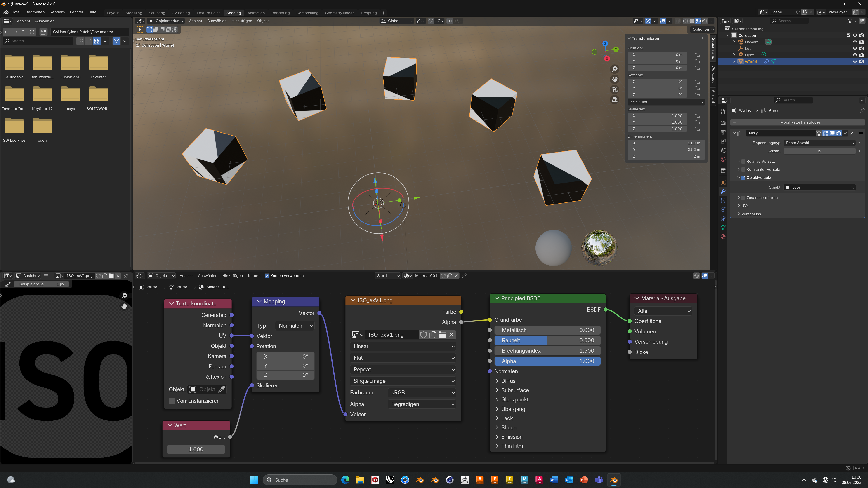
Task: Enable the Vom Instanziierer checkbox
Action: (172, 401)
